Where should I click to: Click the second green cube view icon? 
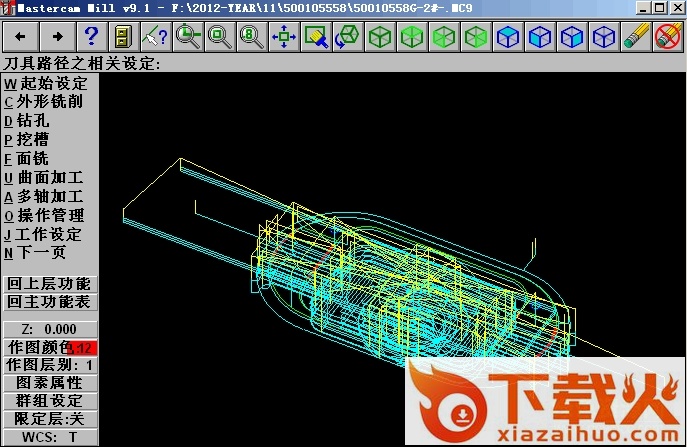(411, 36)
